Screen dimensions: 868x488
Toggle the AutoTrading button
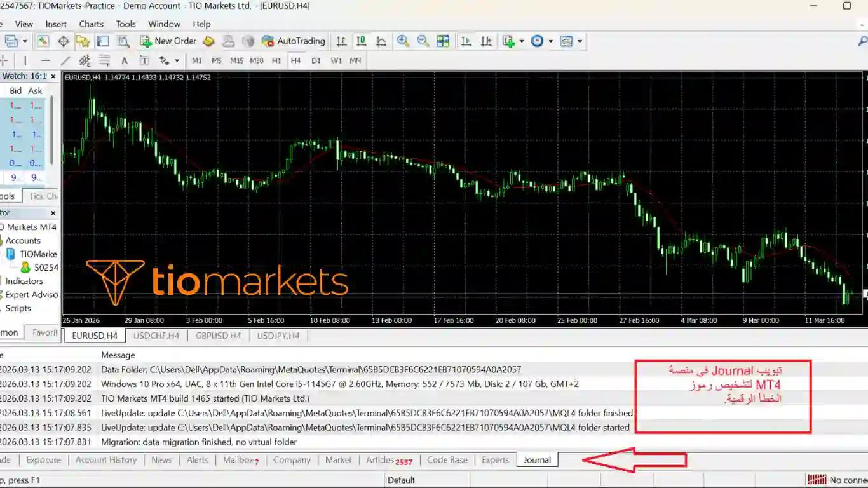point(293,41)
